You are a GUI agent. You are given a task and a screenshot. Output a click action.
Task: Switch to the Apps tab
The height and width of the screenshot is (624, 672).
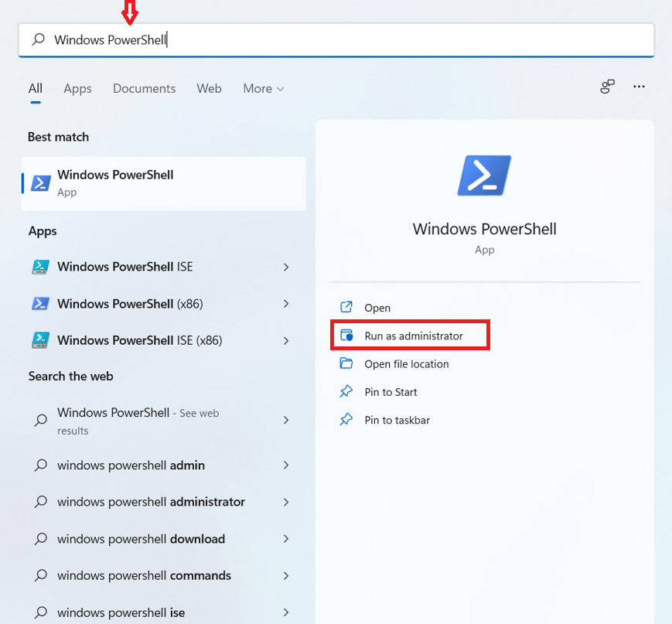point(77,88)
